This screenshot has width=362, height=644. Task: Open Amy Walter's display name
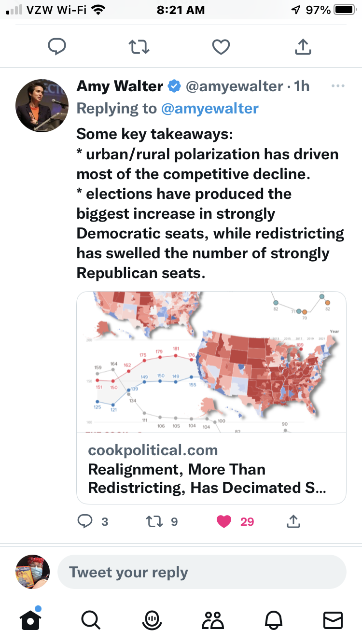pyautogui.click(x=120, y=86)
